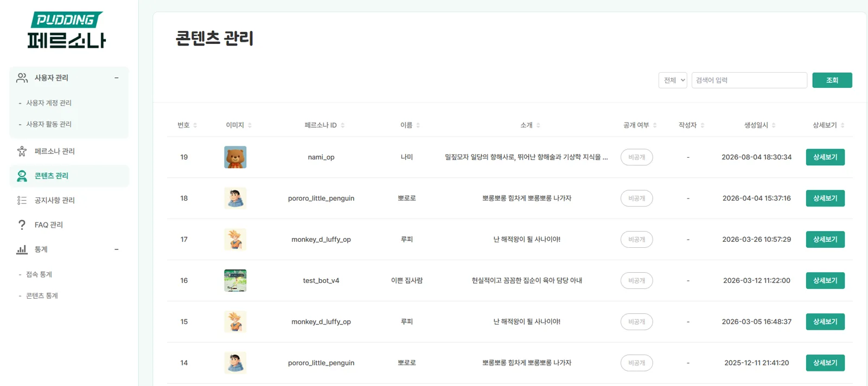Toggle 비공개 status in row 17

pyautogui.click(x=636, y=240)
